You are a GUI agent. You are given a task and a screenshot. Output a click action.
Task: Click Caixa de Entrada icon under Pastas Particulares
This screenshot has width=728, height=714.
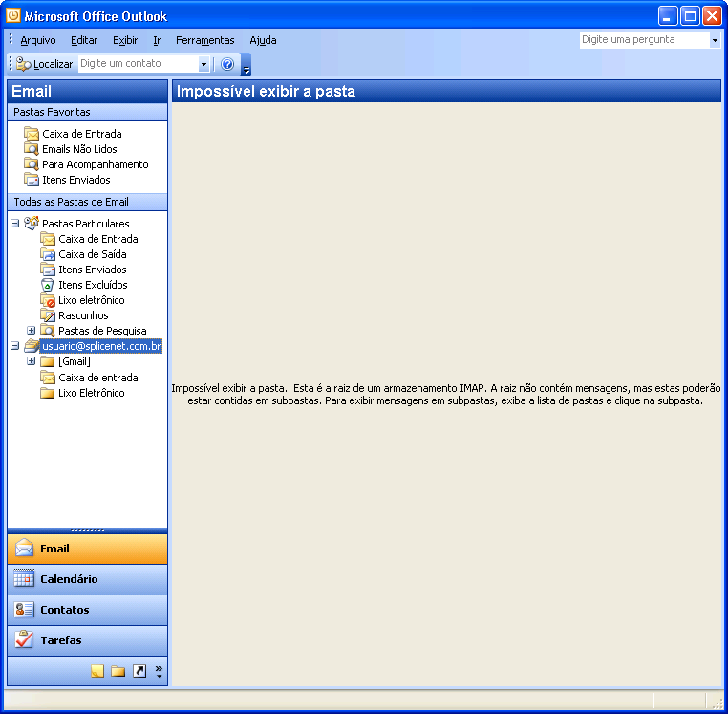coord(48,239)
